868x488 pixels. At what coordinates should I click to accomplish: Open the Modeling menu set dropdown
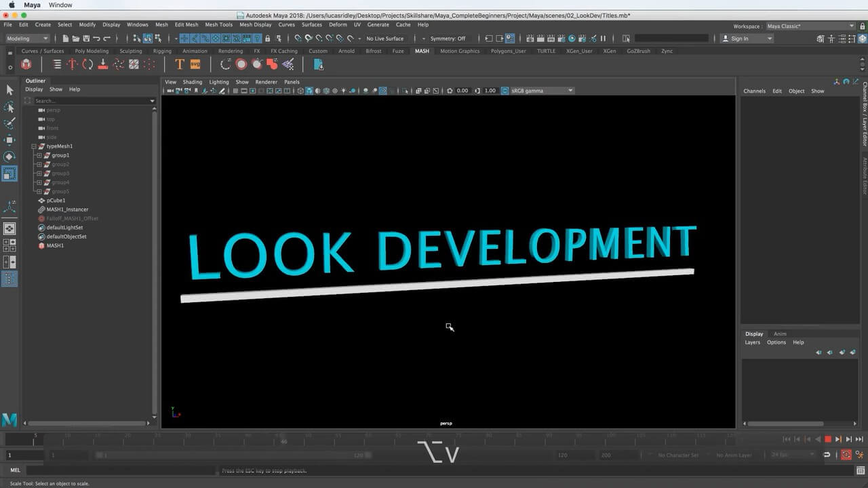(27, 39)
